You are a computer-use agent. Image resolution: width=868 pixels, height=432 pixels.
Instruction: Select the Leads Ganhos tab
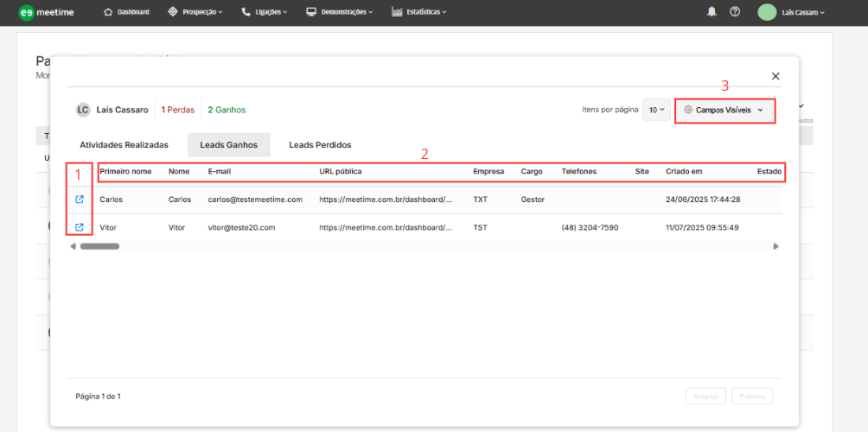click(228, 145)
